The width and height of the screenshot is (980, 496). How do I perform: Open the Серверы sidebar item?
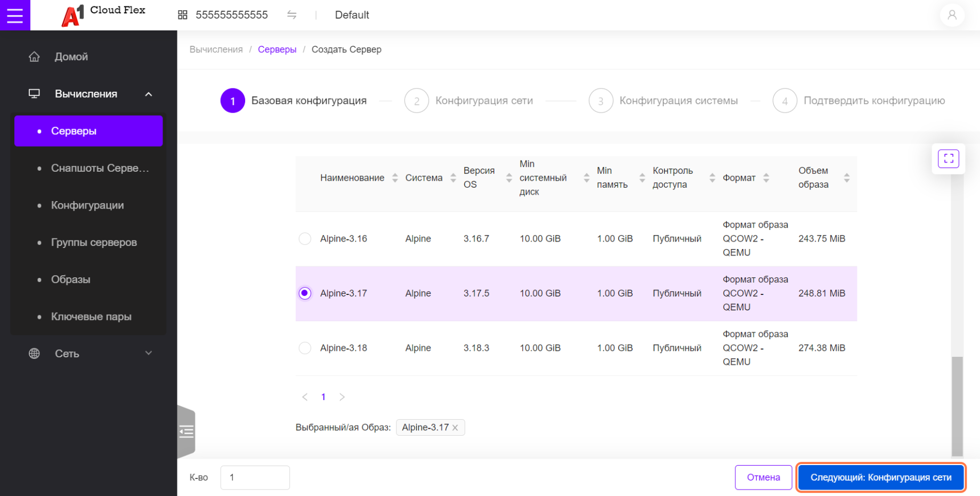[x=88, y=131]
